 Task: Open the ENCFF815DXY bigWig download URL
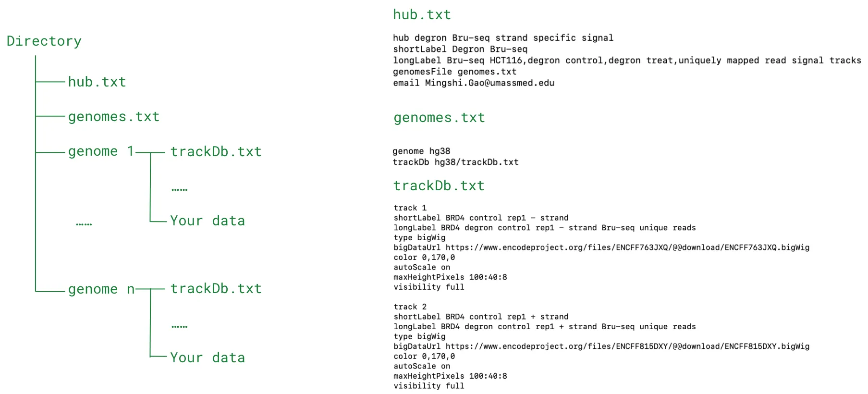click(x=627, y=346)
